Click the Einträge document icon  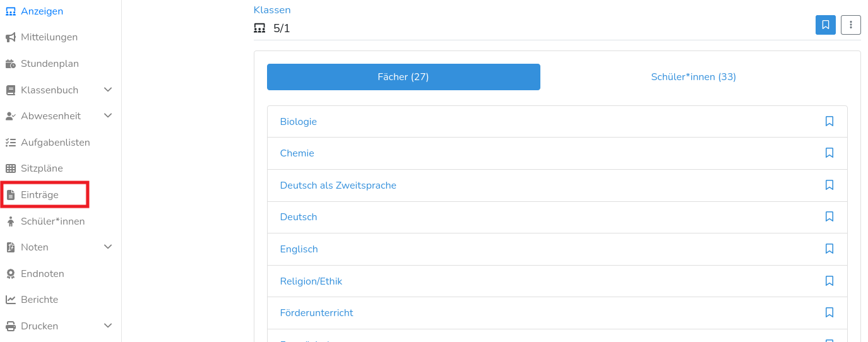11,195
